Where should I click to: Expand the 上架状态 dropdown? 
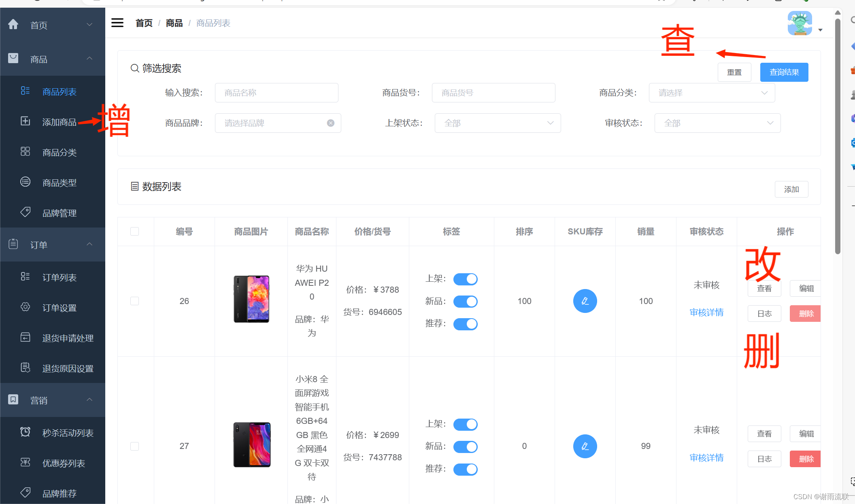click(498, 123)
